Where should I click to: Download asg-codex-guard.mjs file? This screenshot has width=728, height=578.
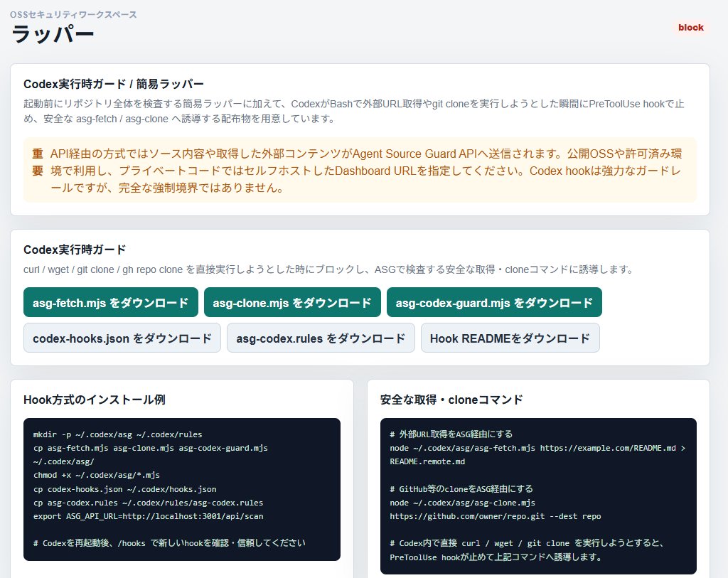coord(494,302)
